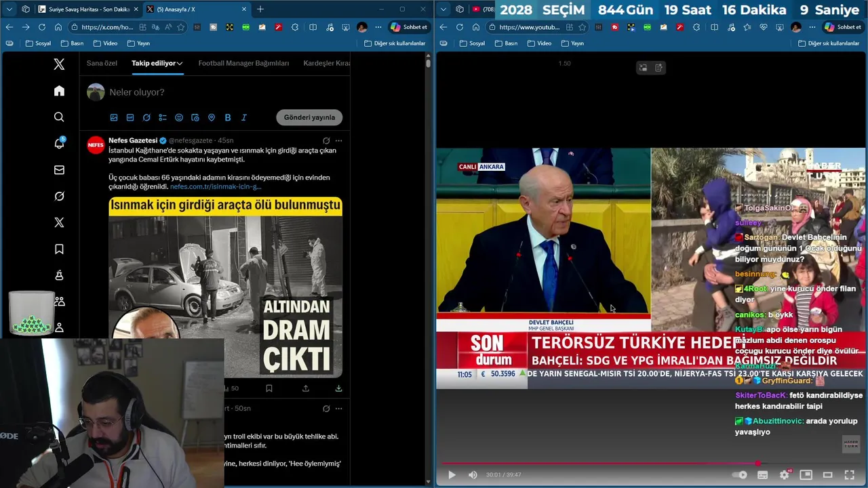Seek on the YouTube red progress bar
This screenshot has width=868, height=488.
(x=651, y=464)
